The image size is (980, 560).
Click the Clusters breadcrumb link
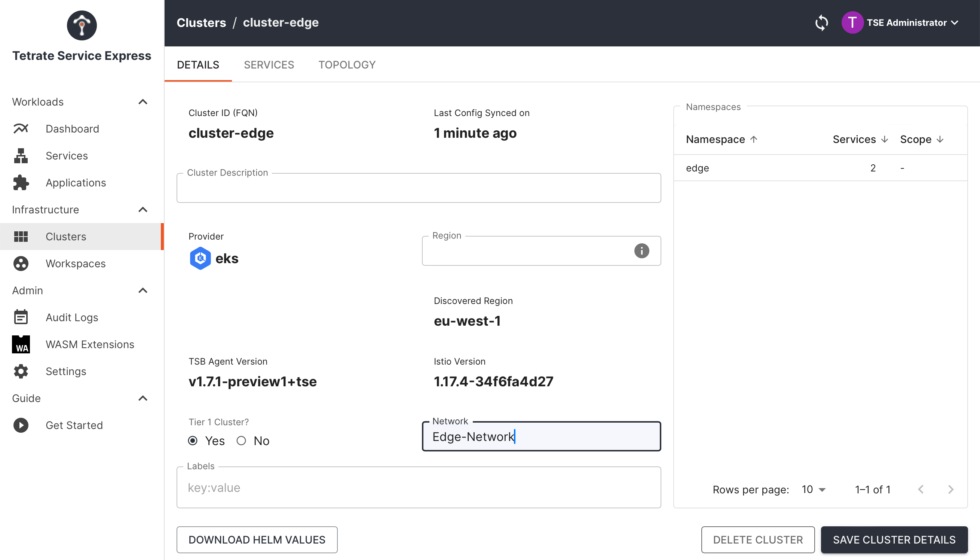(x=201, y=23)
